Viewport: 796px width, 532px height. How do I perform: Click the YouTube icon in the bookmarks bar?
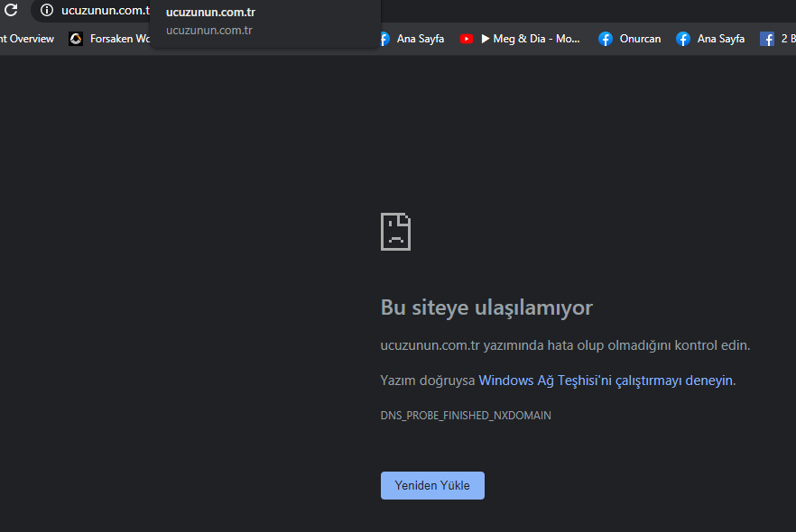466,39
